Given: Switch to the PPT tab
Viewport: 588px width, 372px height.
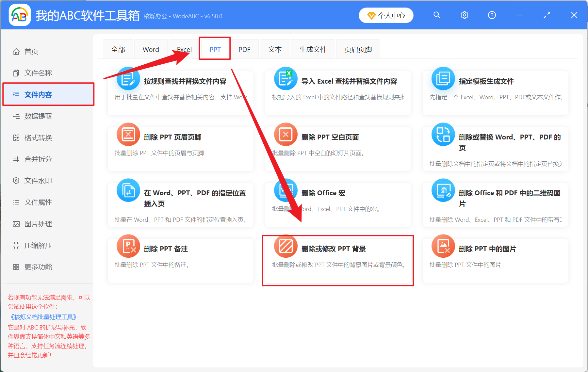Looking at the screenshot, I should pyautogui.click(x=215, y=49).
